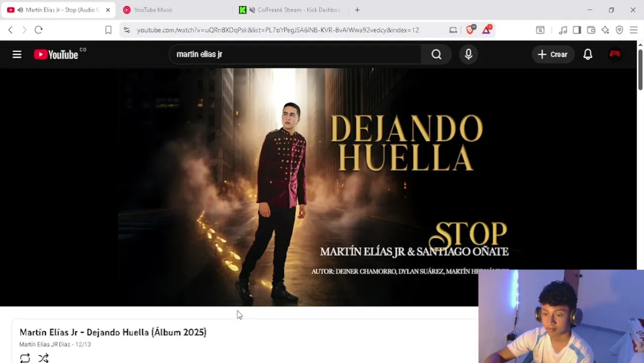Reload the current page
This screenshot has height=363, width=644.
pyautogui.click(x=38, y=30)
